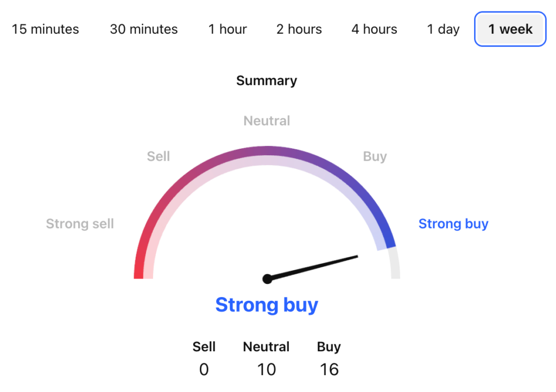556x392 pixels.
Task: Select the blue Strong buy gauge label
Action: tap(453, 224)
